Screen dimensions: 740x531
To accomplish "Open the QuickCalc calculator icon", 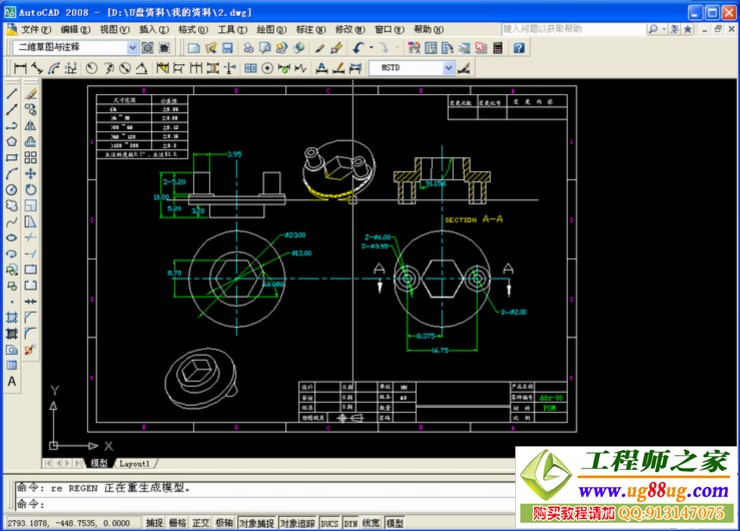I will 498,48.
